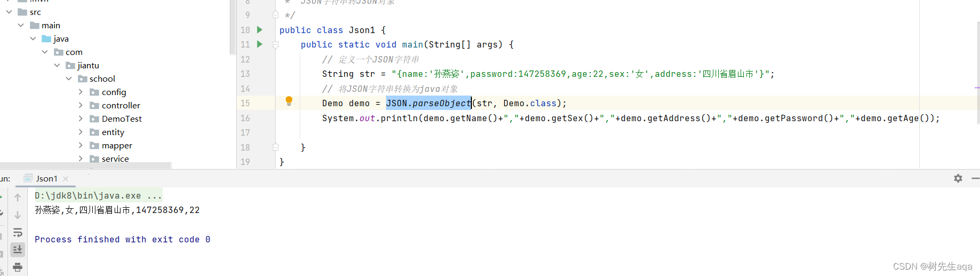
Task: Select service folder label
Action: [115, 159]
